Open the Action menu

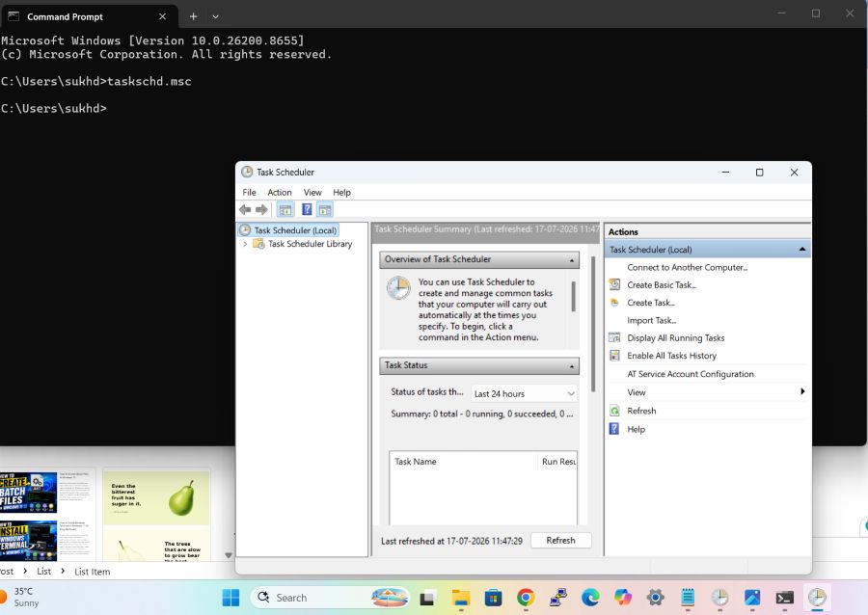click(280, 193)
